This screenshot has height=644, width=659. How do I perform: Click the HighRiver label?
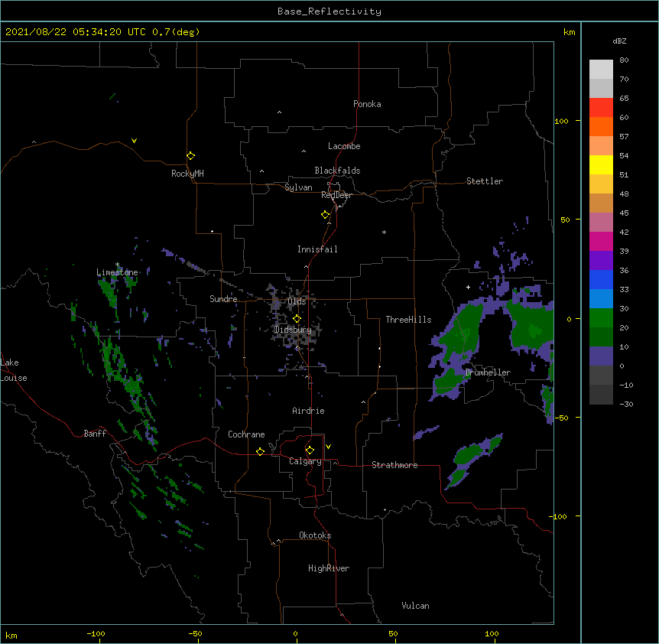(x=329, y=568)
